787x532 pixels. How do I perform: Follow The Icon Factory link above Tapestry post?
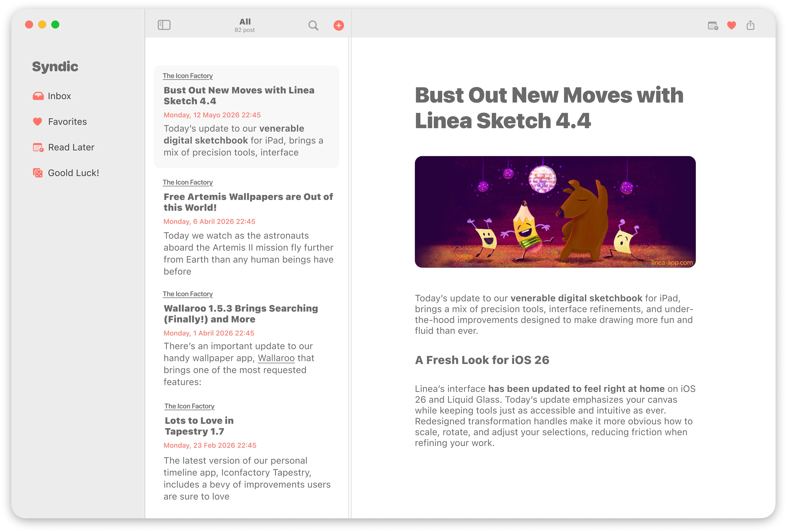(189, 406)
